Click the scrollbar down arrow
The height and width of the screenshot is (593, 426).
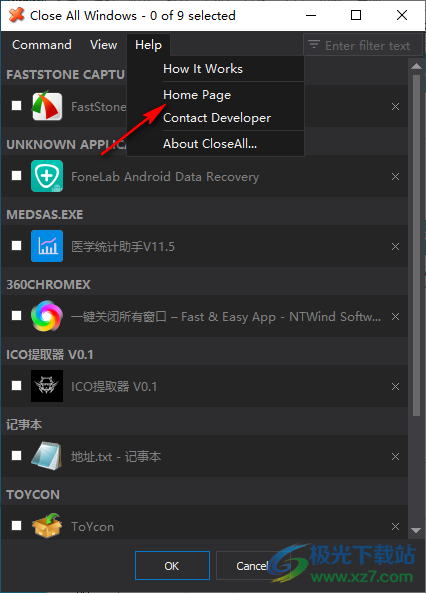click(x=416, y=530)
